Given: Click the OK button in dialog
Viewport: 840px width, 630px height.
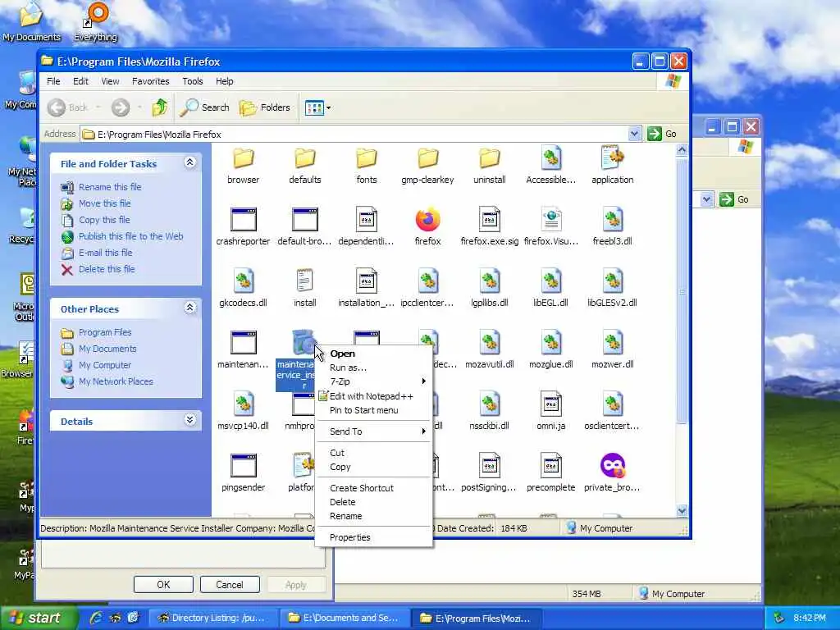Looking at the screenshot, I should 163,585.
